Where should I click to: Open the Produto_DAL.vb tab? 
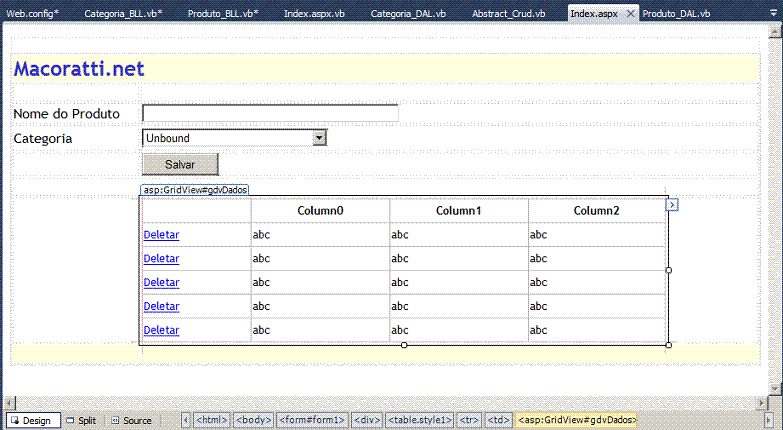coord(676,14)
